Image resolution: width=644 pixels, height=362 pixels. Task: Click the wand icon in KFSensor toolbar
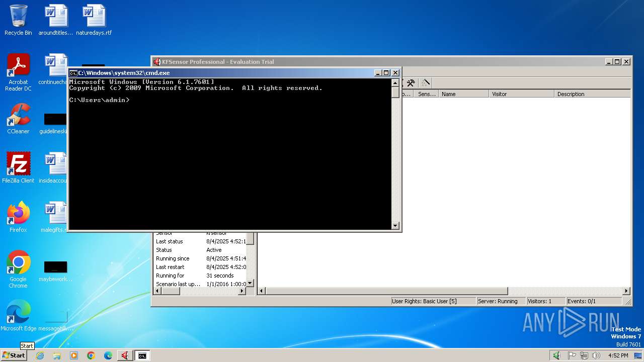coord(426,83)
